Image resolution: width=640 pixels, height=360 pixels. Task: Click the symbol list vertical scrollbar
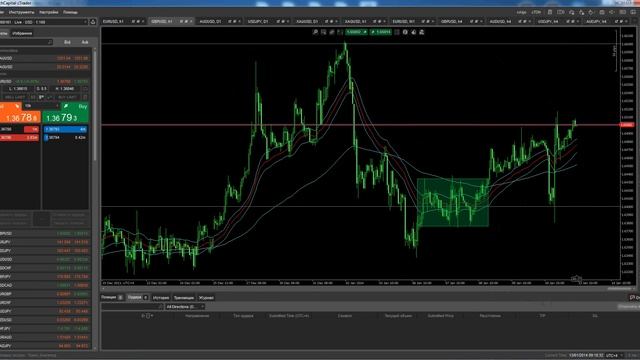tap(95, 106)
